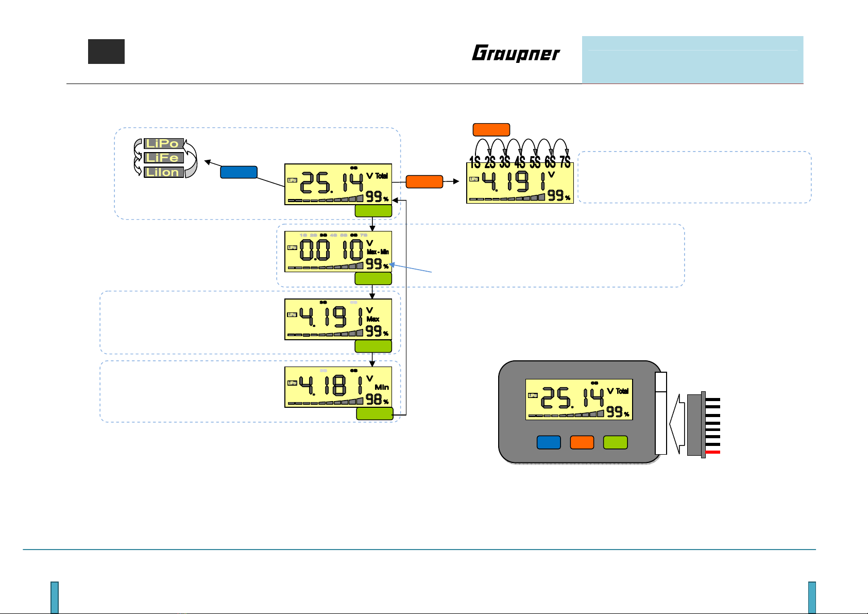The height and width of the screenshot is (614, 868).
Task: Click the 2S cell label
Action: coord(490,162)
